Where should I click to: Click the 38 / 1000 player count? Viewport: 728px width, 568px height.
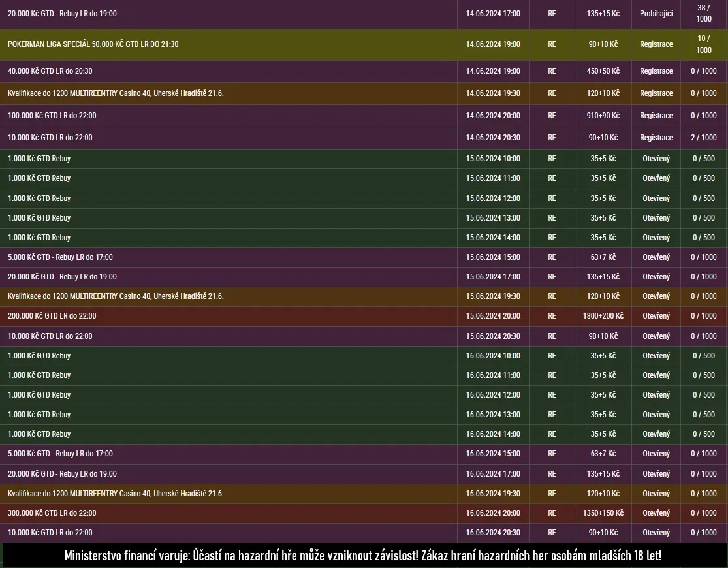coord(704,14)
